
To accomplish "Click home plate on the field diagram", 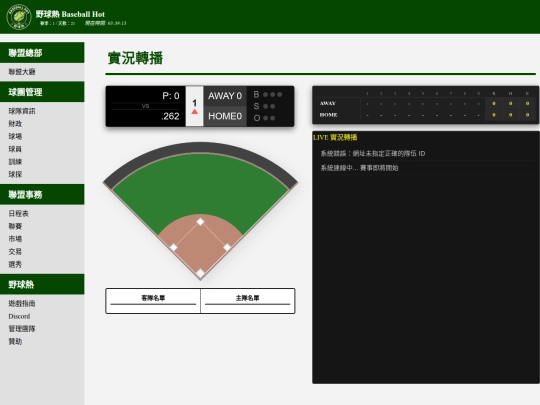I will point(200,273).
